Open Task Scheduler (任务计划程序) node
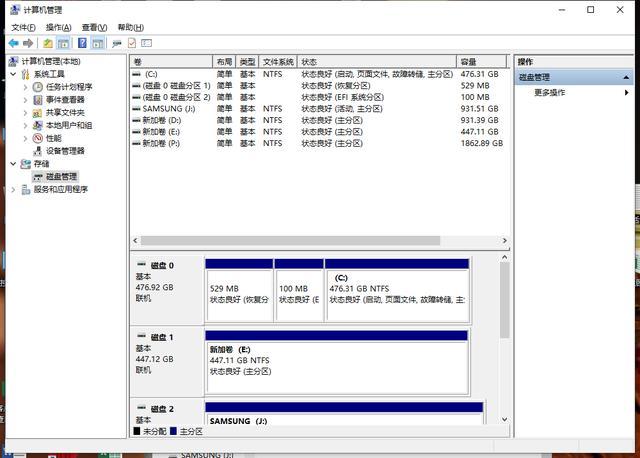This screenshot has width=640, height=458. [x=68, y=87]
